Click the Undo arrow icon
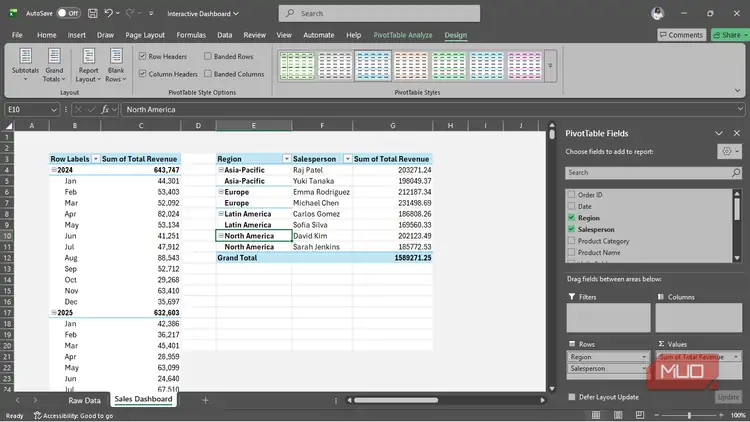Viewport: 750px width, 422px height. point(109,13)
